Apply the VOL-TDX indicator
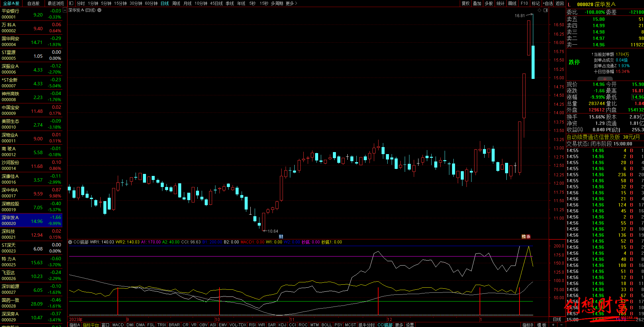The width and height of the screenshot is (644, 327). coord(238,325)
